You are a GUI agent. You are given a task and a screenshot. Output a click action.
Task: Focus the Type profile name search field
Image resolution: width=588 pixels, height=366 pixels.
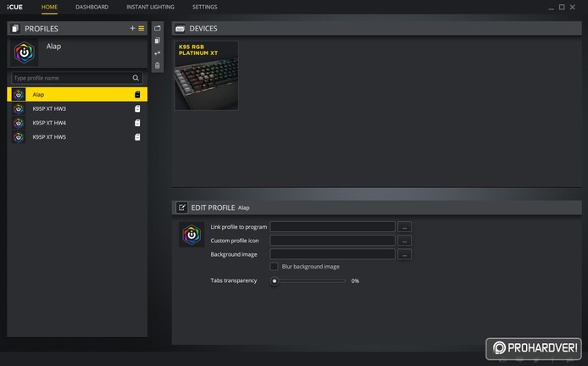(77, 78)
